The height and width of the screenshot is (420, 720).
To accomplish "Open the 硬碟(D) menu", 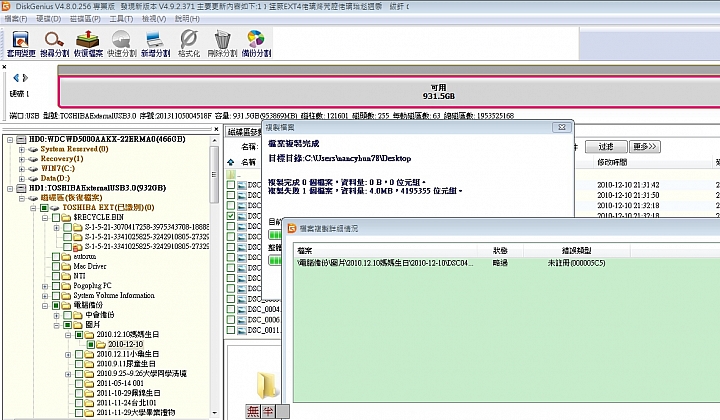I will 49,19.
